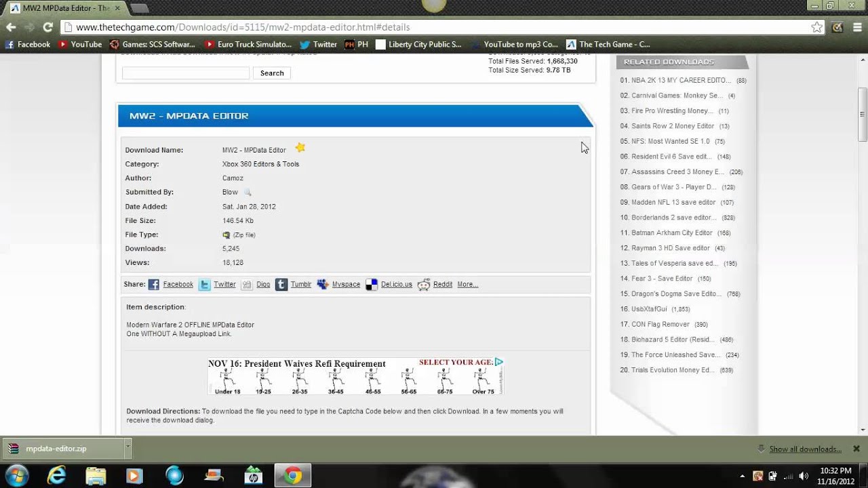
Task: Open the Batman Arkham City Editor link
Action: coord(672,232)
